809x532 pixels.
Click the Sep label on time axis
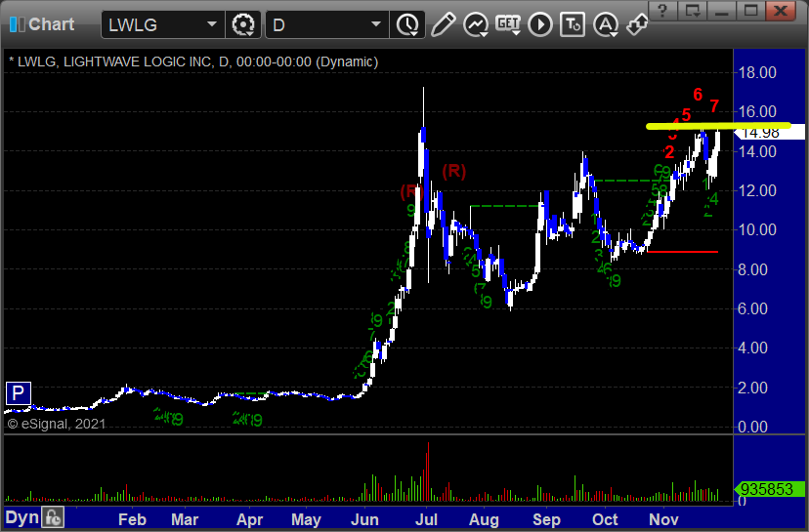546,519
